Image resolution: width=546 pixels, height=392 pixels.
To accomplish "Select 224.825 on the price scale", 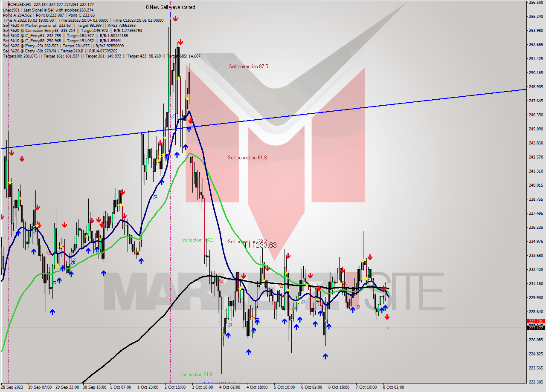I will point(536,354).
